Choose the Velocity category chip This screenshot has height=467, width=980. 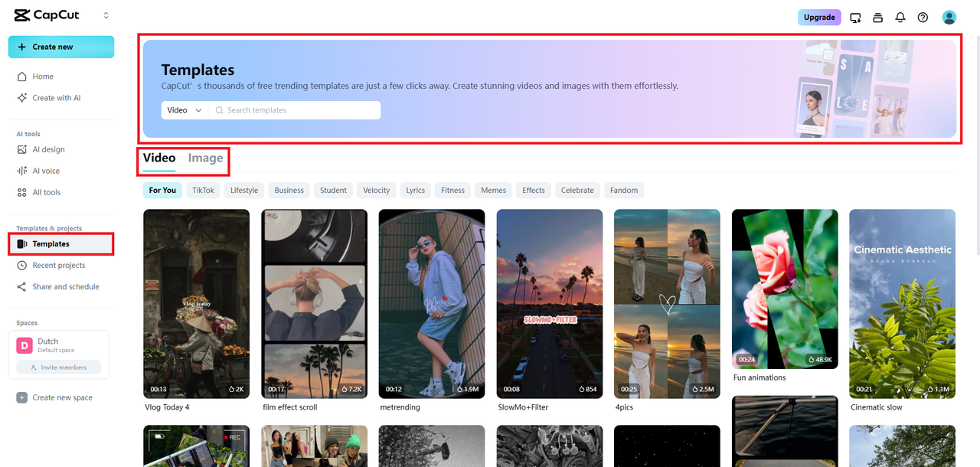coord(376,190)
